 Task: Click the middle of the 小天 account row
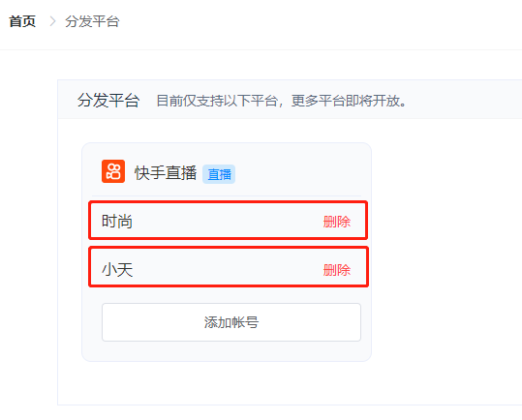(229, 267)
